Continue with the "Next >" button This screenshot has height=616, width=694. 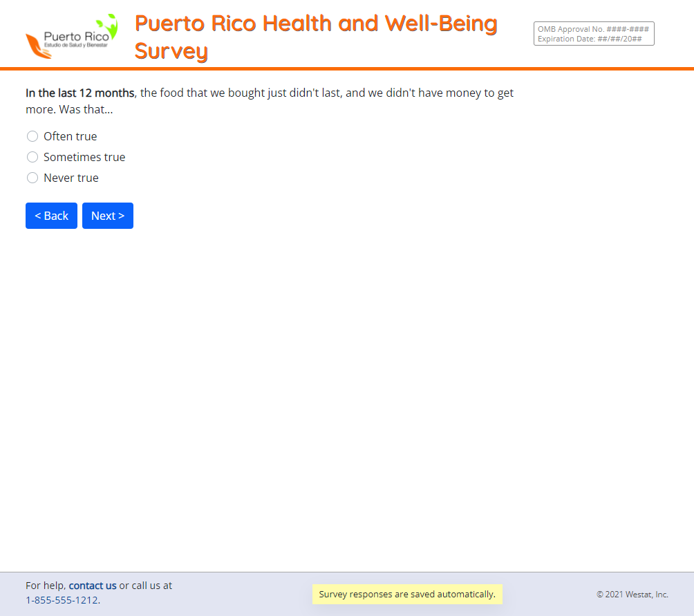click(x=108, y=216)
